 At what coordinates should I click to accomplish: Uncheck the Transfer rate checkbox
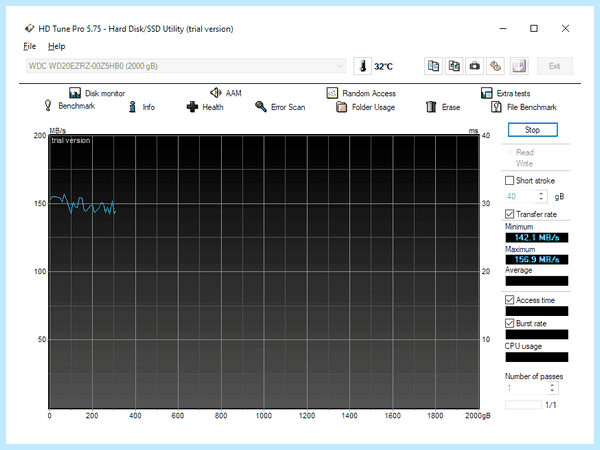[509, 214]
